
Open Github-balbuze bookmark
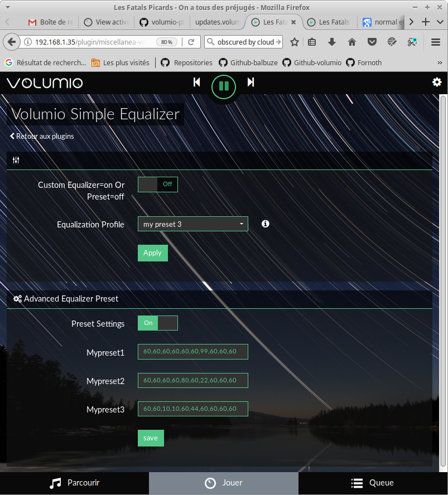point(248,62)
